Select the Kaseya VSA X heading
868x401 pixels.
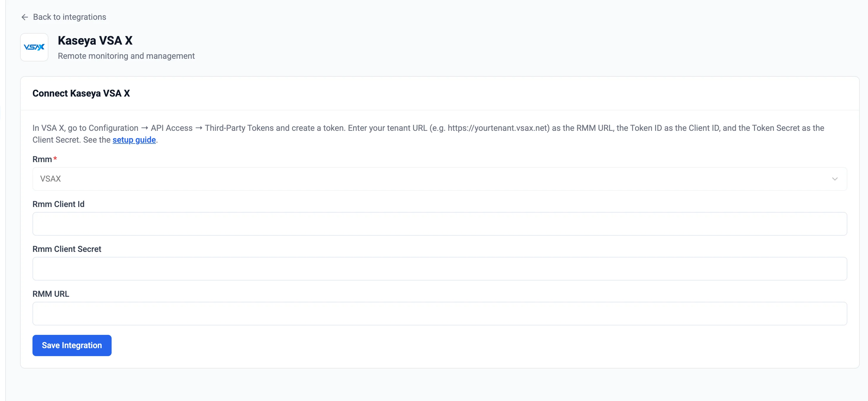[x=95, y=40]
